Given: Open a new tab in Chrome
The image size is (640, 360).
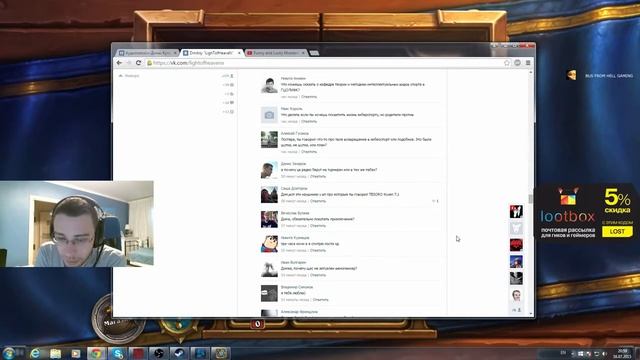Looking at the screenshot, I should coord(314,53).
